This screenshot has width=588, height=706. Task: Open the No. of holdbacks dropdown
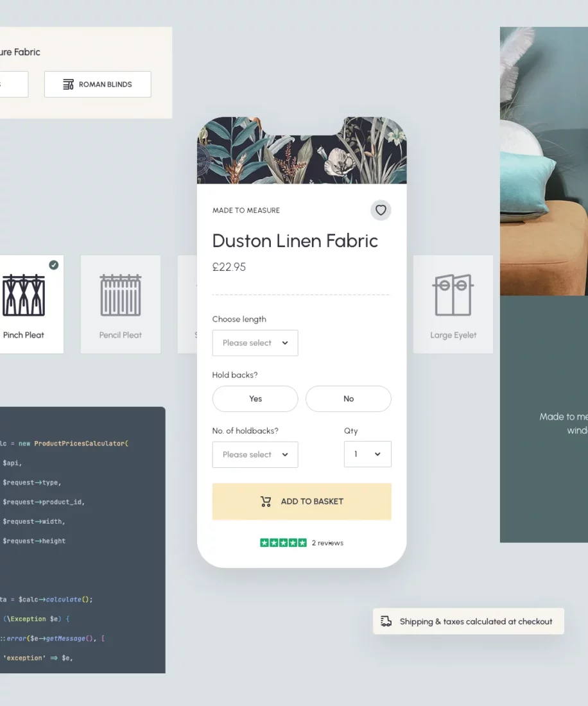(x=255, y=454)
